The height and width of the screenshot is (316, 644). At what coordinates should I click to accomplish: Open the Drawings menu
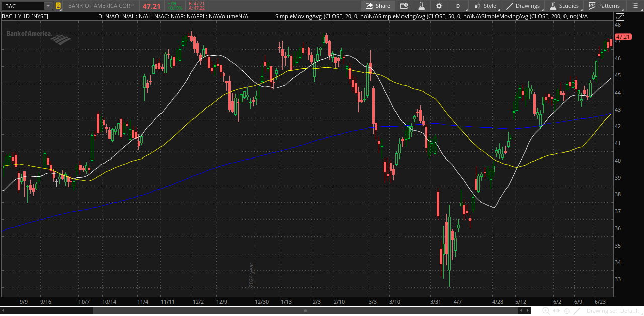523,6
